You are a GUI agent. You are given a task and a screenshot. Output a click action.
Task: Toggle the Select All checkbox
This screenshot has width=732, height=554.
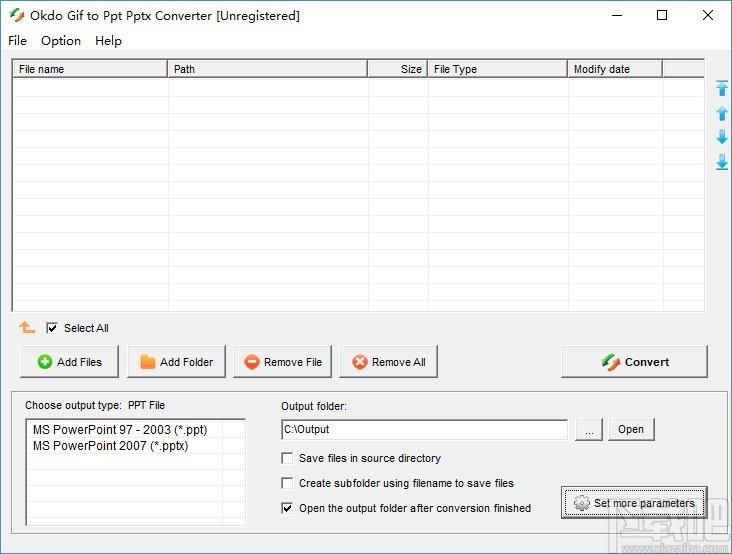52,328
